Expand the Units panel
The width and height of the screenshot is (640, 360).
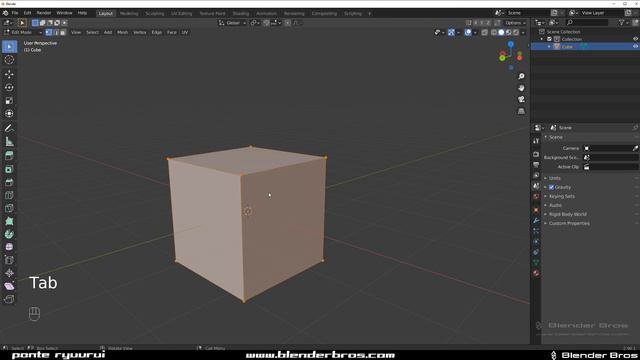click(x=554, y=178)
